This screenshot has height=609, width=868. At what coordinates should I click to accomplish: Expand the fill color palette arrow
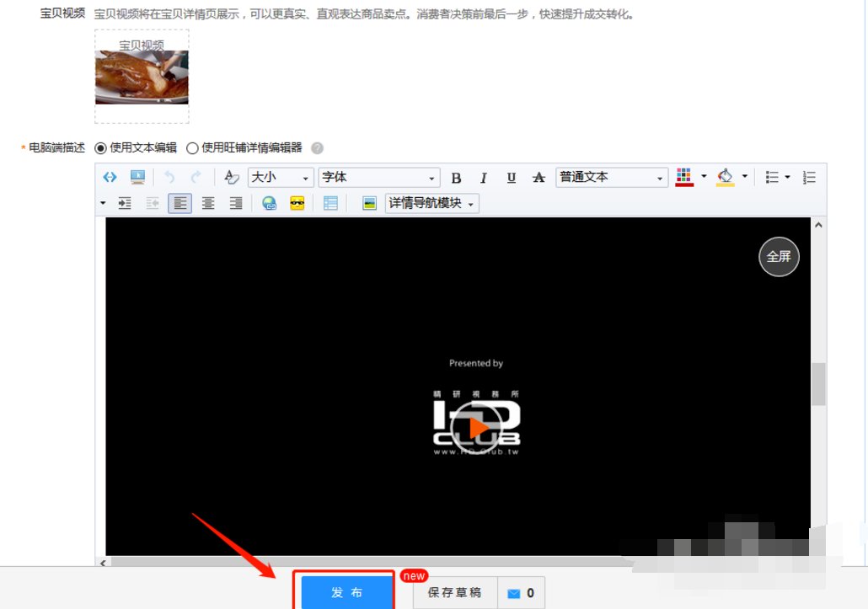(745, 176)
